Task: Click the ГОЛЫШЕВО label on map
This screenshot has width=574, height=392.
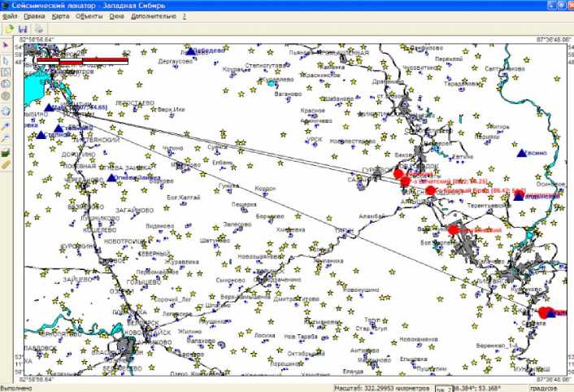Action: coord(144,282)
